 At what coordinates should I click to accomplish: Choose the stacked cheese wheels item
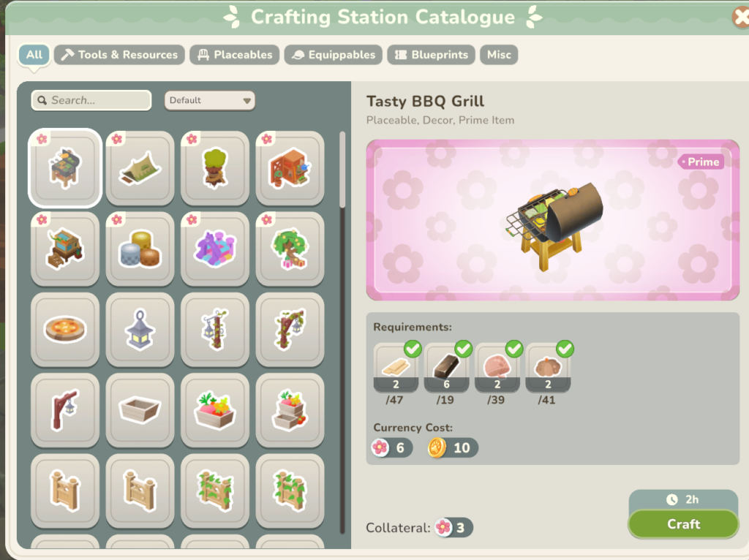click(x=140, y=249)
